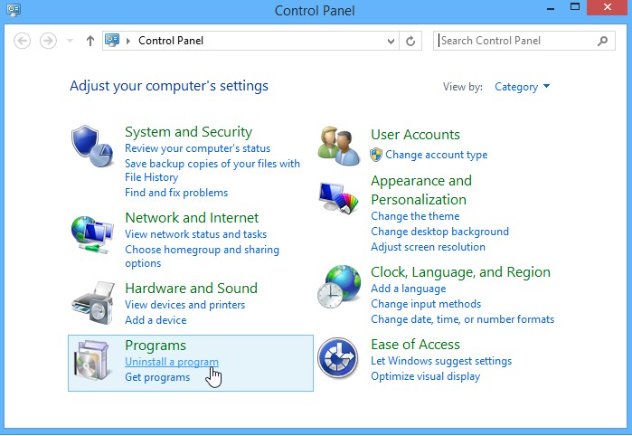Click View network status and tasks

point(195,234)
